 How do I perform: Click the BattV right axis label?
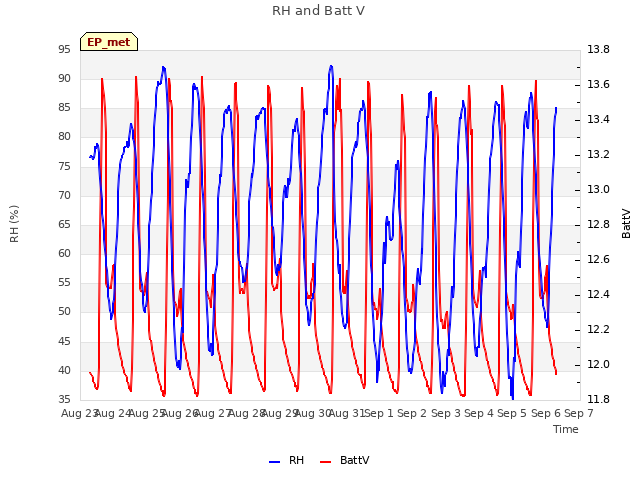pyautogui.click(x=626, y=224)
